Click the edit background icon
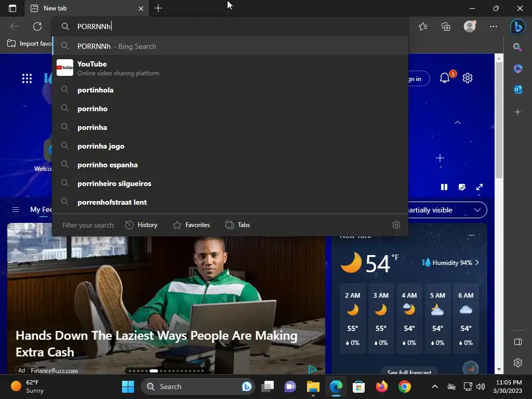This screenshot has width=532, height=399. tap(462, 187)
